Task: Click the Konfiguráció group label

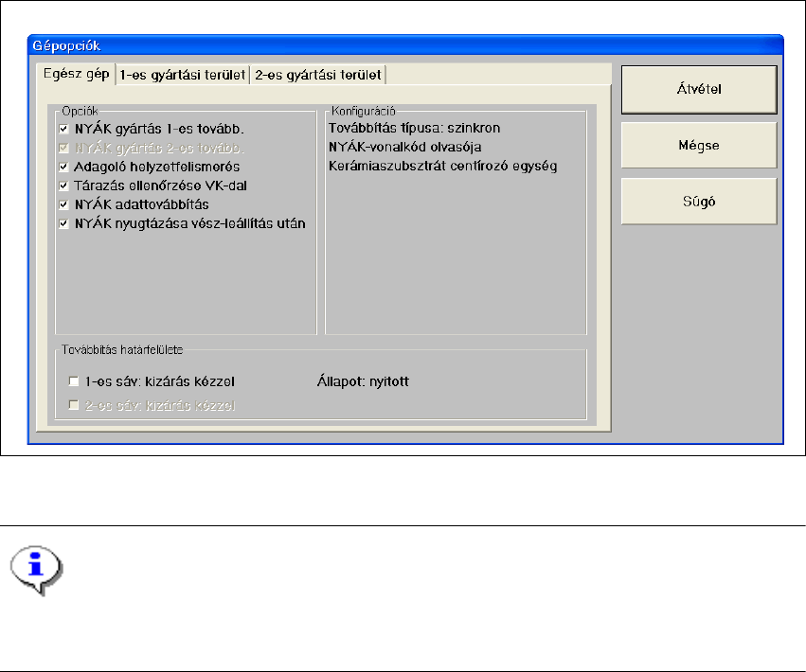Action: (364, 111)
